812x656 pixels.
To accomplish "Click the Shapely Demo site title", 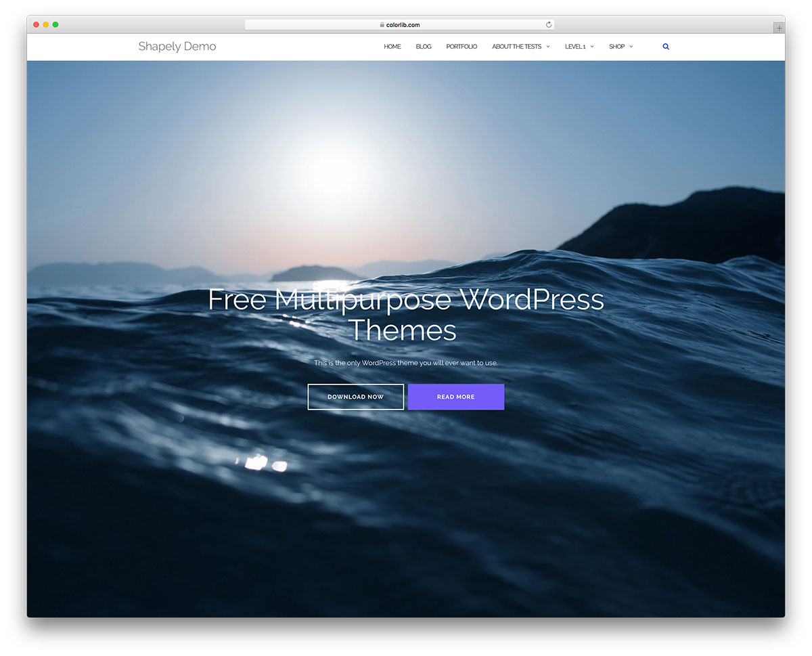I will pyautogui.click(x=177, y=47).
